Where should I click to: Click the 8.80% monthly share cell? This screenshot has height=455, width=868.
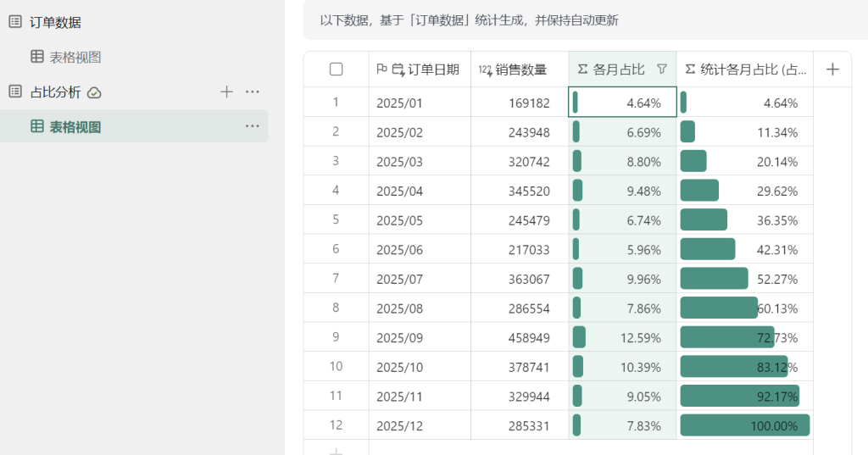tap(622, 161)
